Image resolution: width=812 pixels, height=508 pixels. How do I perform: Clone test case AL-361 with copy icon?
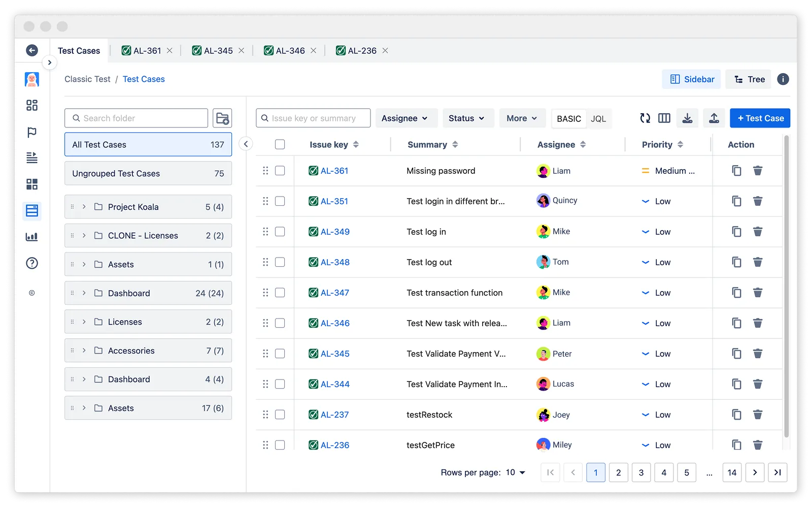point(736,171)
